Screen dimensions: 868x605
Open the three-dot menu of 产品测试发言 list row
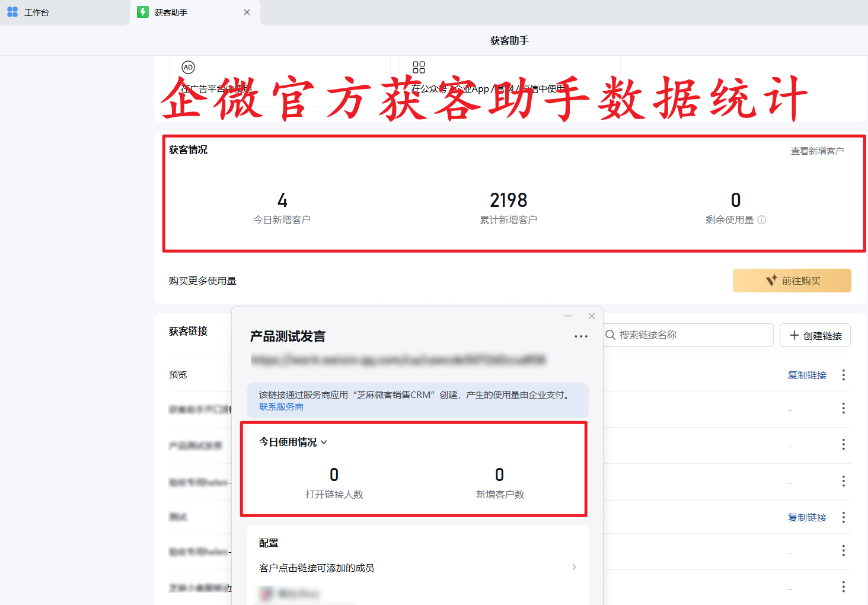click(844, 444)
